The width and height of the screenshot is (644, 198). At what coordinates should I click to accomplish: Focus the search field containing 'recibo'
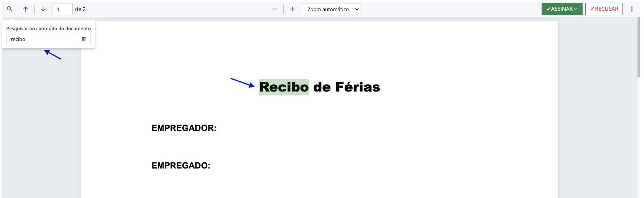tap(42, 39)
